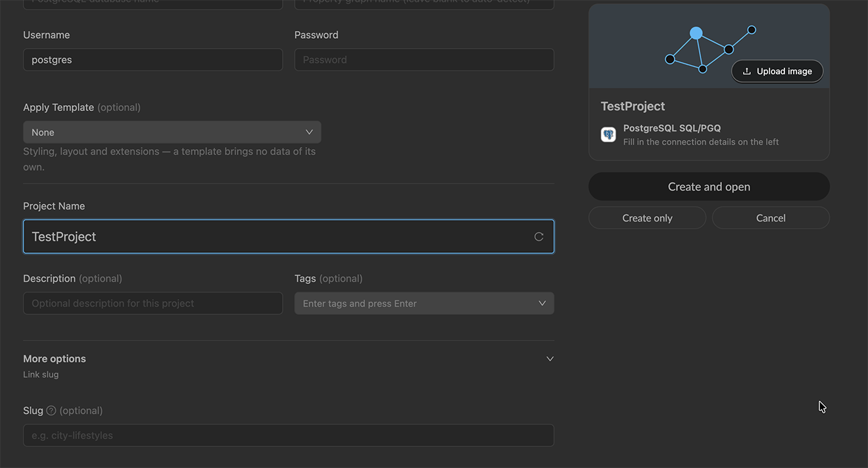Focus the optional Description input field
The height and width of the screenshot is (468, 868).
coord(153,304)
